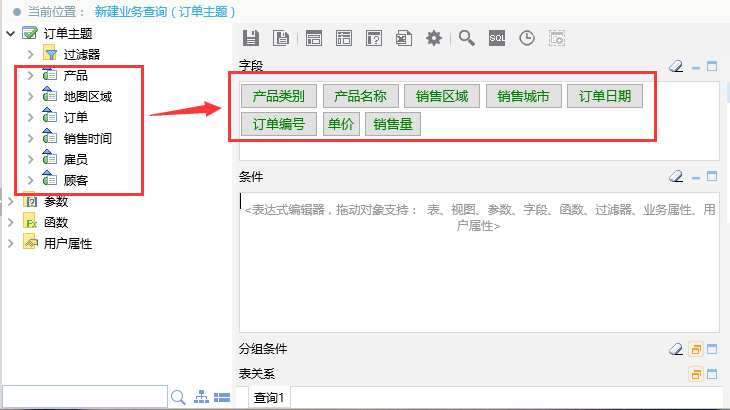Click inside the 条件 expression editor

pos(479,263)
